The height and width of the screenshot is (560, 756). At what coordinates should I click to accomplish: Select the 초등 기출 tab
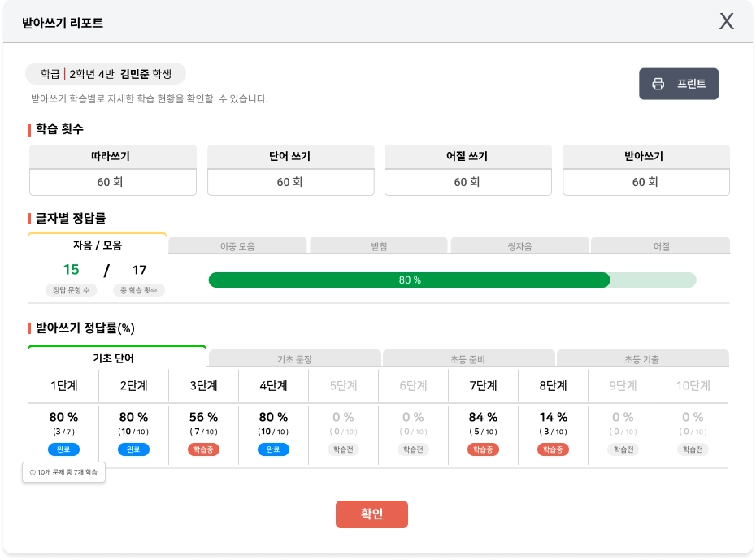[x=642, y=358]
